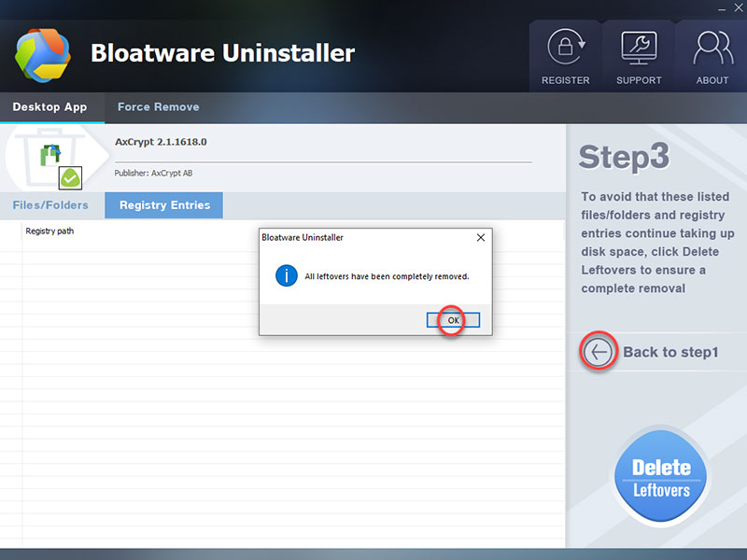
Task: Click the blue info icon in dialog
Action: (287, 275)
